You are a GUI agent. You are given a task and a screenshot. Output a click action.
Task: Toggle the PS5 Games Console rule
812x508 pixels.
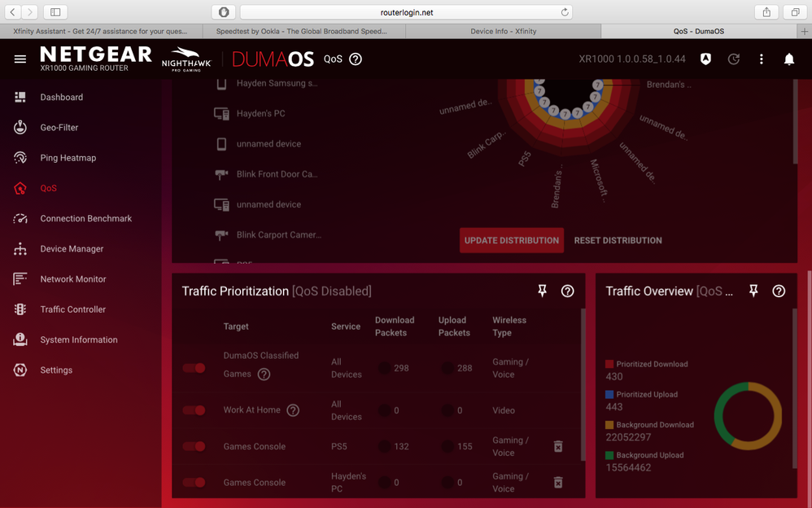(194, 446)
